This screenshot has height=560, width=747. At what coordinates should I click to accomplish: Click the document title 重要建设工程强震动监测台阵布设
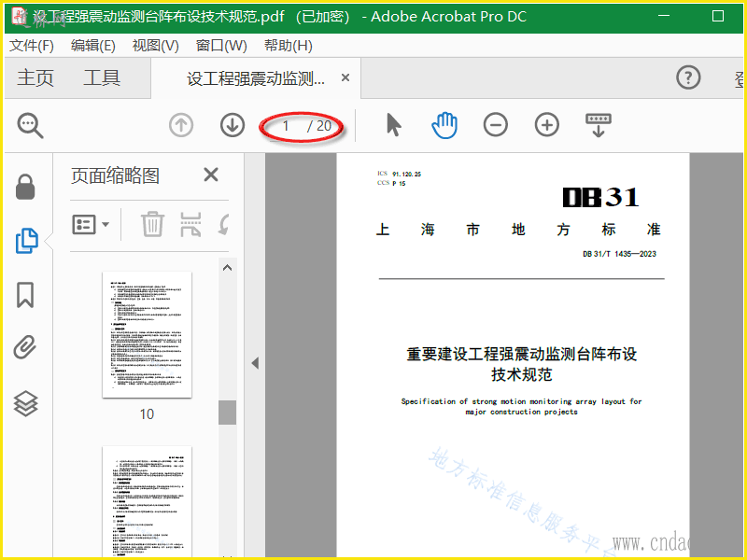[522, 355]
